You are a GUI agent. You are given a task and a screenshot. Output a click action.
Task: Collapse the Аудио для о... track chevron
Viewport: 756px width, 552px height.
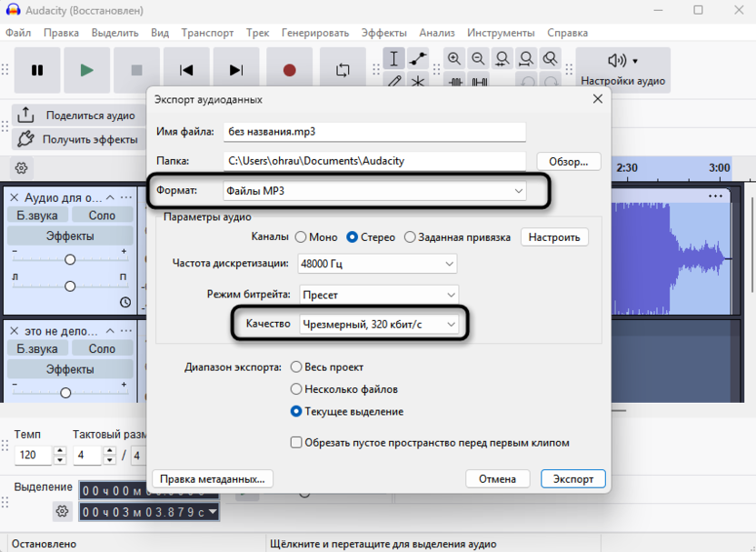click(x=110, y=197)
